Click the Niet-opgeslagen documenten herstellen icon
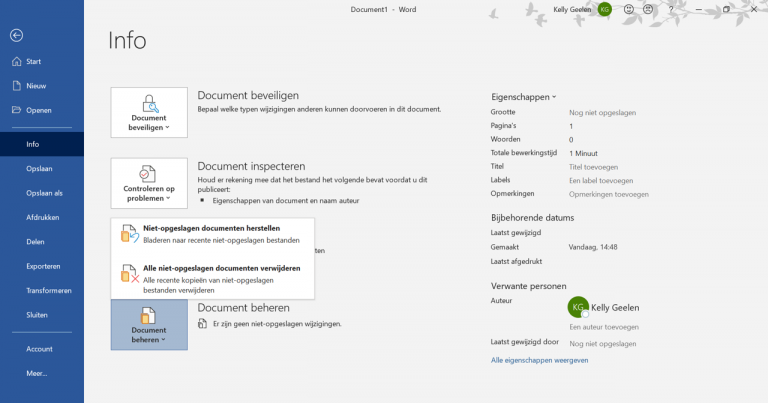This screenshot has height=403, width=768. coord(129,234)
